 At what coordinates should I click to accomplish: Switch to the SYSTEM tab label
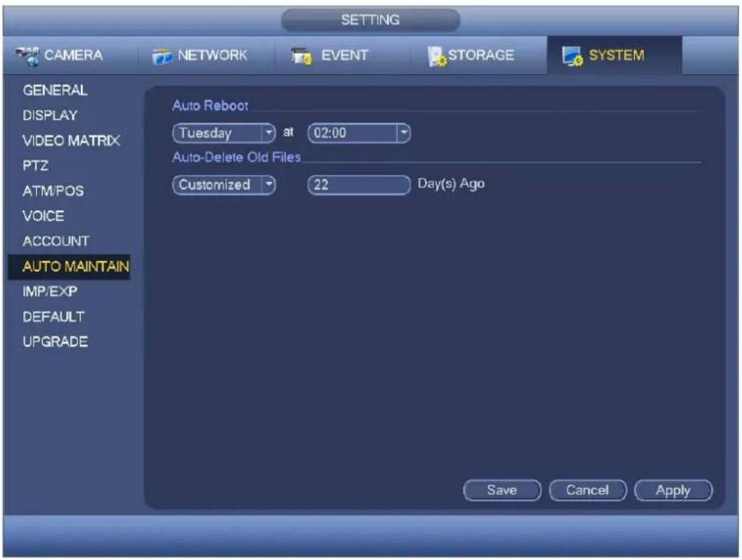pyautogui.click(x=616, y=55)
